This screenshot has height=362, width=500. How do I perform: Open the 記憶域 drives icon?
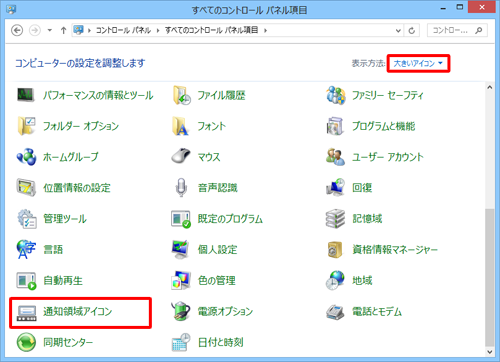(x=335, y=219)
